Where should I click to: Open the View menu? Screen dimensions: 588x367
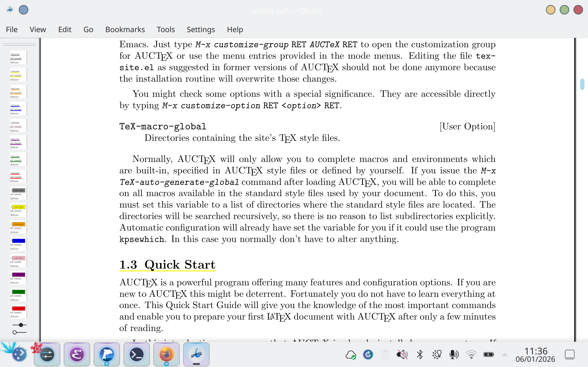pos(38,29)
